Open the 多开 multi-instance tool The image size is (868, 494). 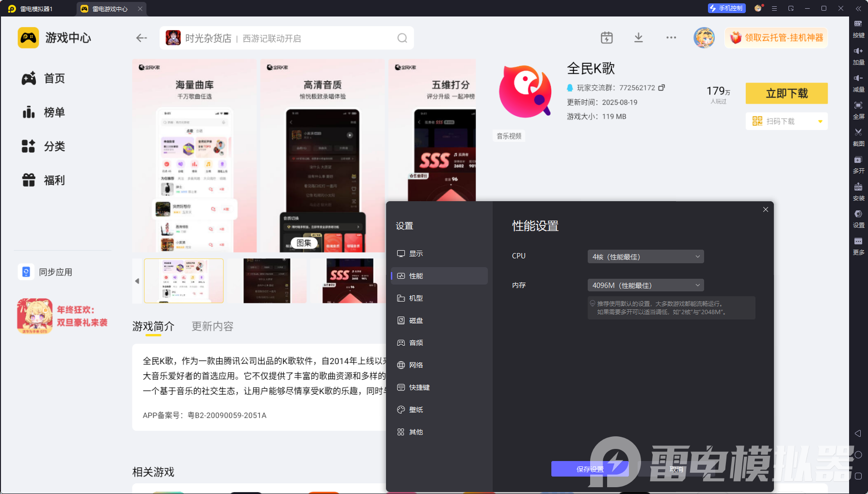point(858,165)
